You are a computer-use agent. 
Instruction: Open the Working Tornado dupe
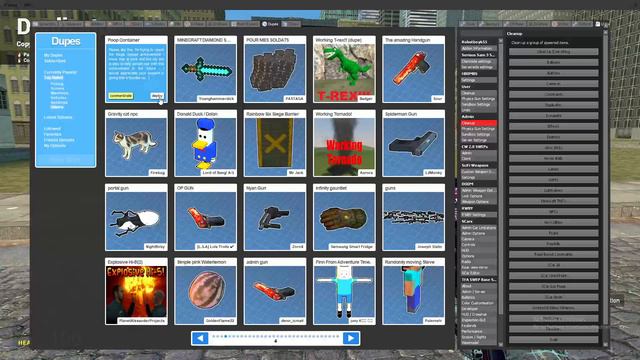coord(344,143)
